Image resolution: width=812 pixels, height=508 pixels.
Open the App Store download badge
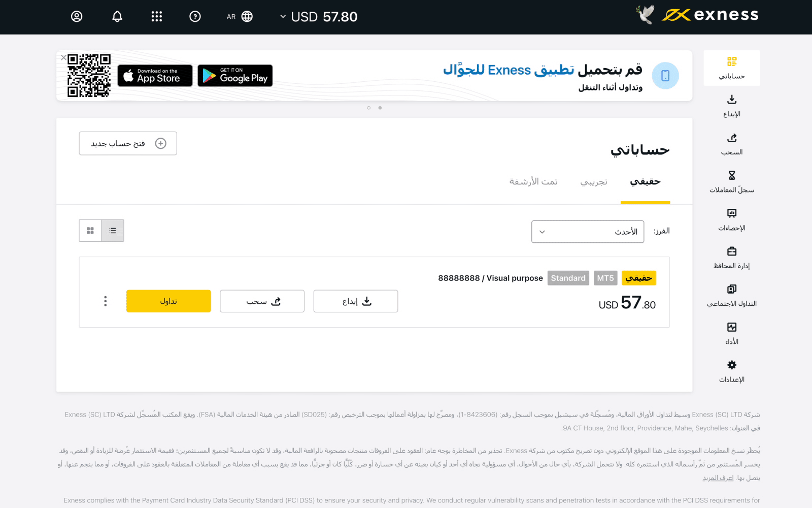click(x=155, y=76)
